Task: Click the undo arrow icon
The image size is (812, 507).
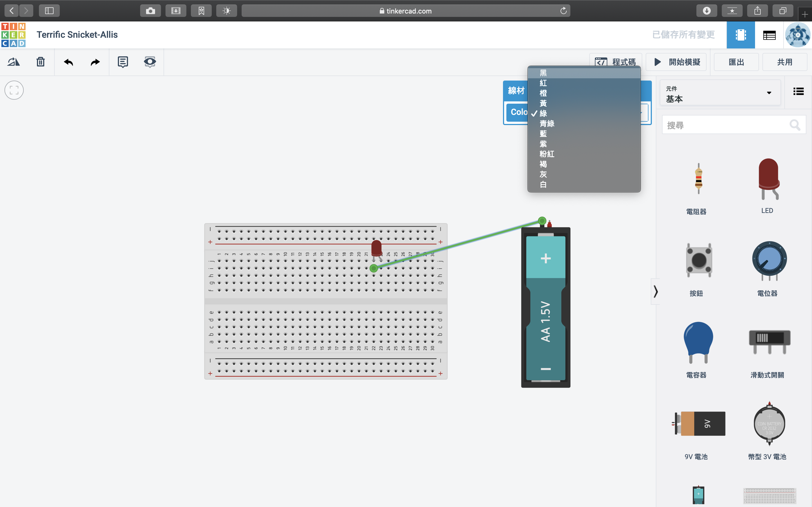Action: pyautogui.click(x=69, y=62)
